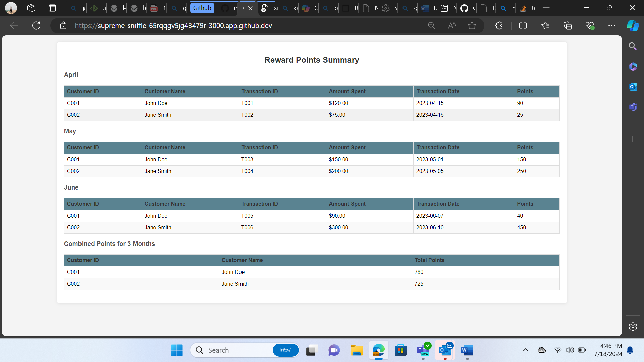Open Microsoft Teams from the Edge sidebar
644x362 pixels.
(x=633, y=107)
